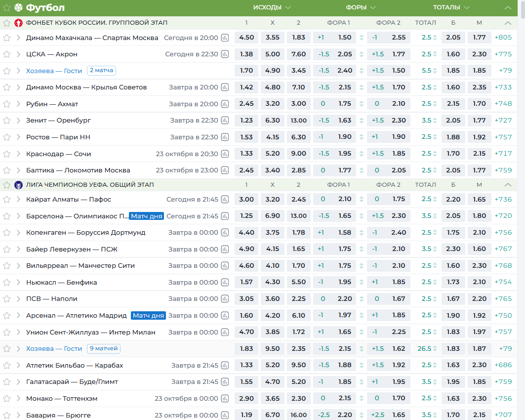Open statistics icon for Ростов — Пари НН

point(225,137)
